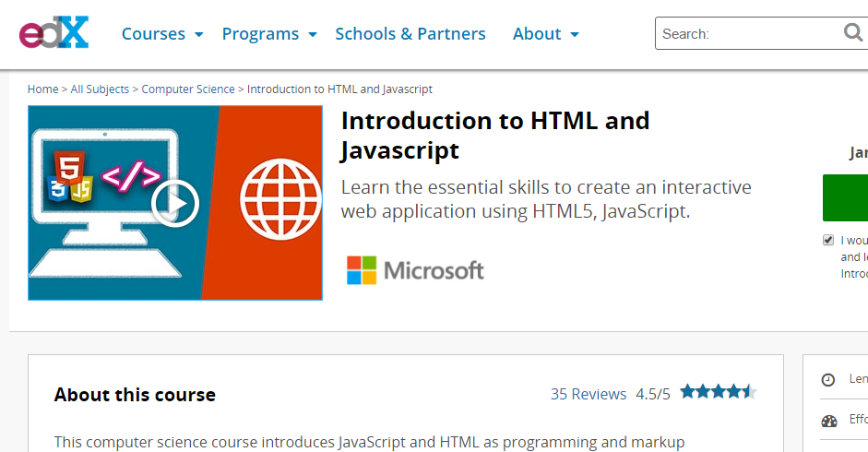Play the course intro video
Screen dimensions: 868x452
click(174, 202)
